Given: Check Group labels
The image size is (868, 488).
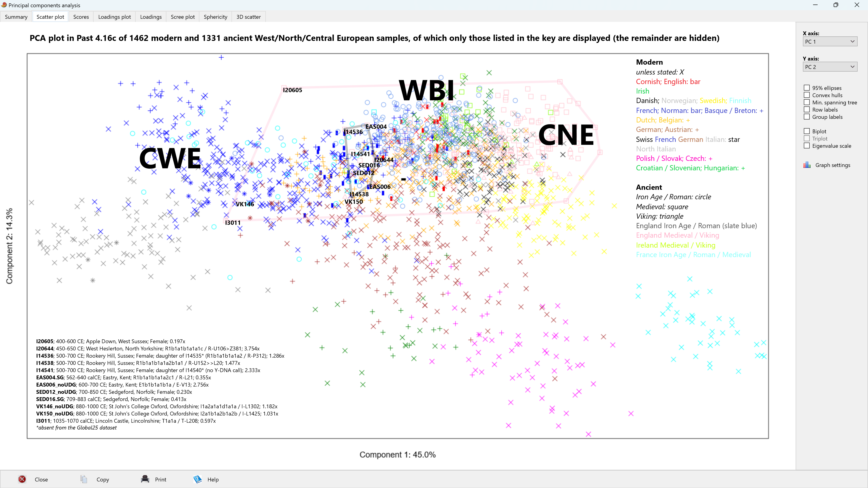Looking at the screenshot, I should (x=807, y=117).
